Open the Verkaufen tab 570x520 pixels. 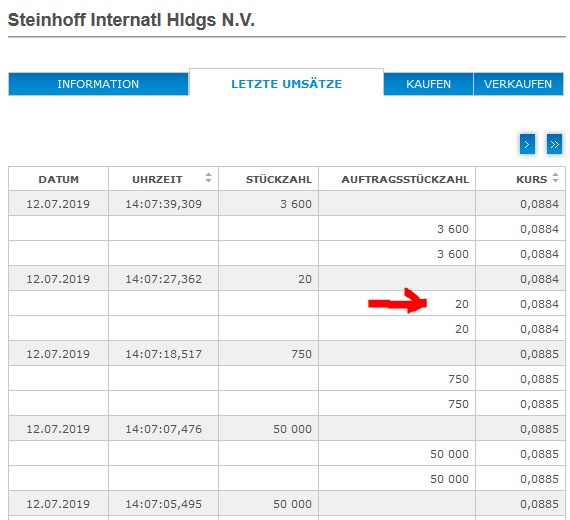pyautogui.click(x=518, y=84)
